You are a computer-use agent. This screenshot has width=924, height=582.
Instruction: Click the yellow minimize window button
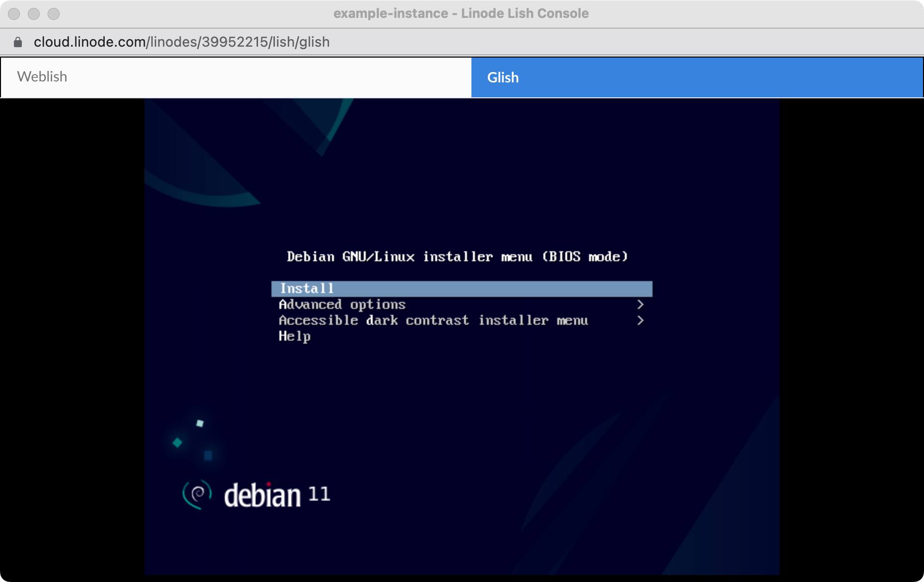click(x=34, y=13)
